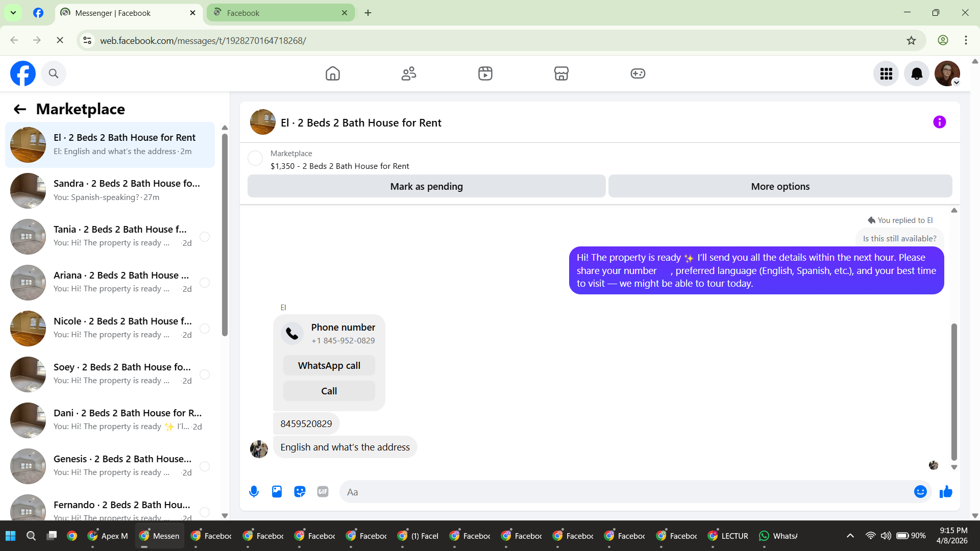Open Facebook notifications bell
This screenshot has height=551, width=980.
click(917, 74)
